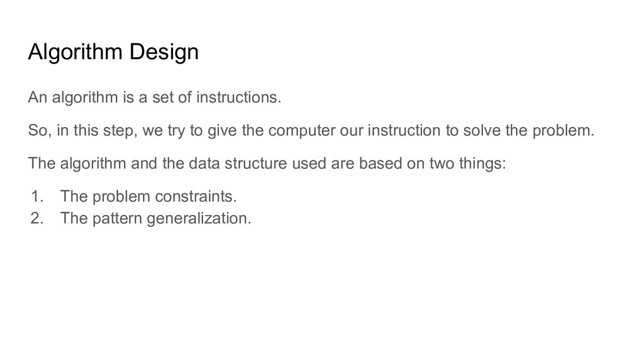Click the Algorithm Design slide title
The height and width of the screenshot is (362, 644).
pyautogui.click(x=113, y=52)
